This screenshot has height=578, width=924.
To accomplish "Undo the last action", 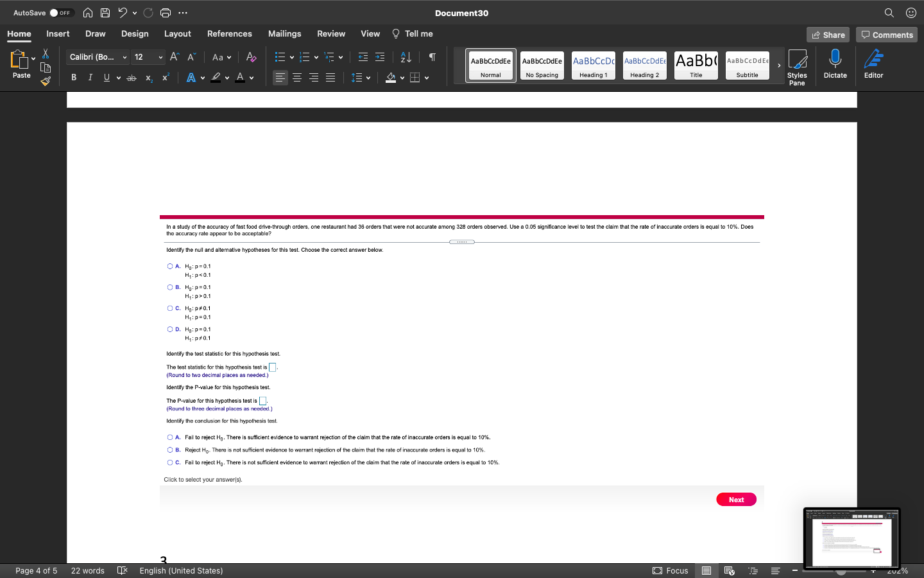I will [x=123, y=13].
